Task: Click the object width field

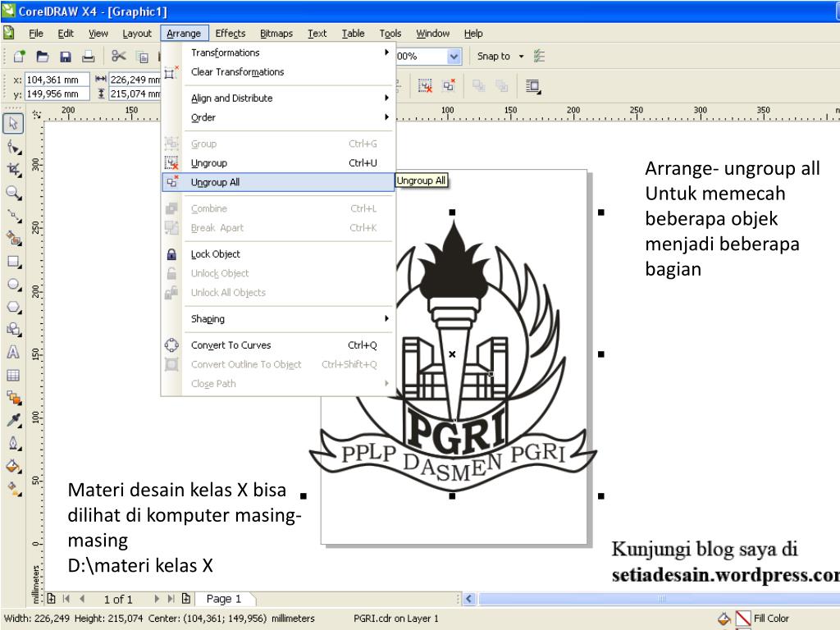Action: (x=135, y=80)
